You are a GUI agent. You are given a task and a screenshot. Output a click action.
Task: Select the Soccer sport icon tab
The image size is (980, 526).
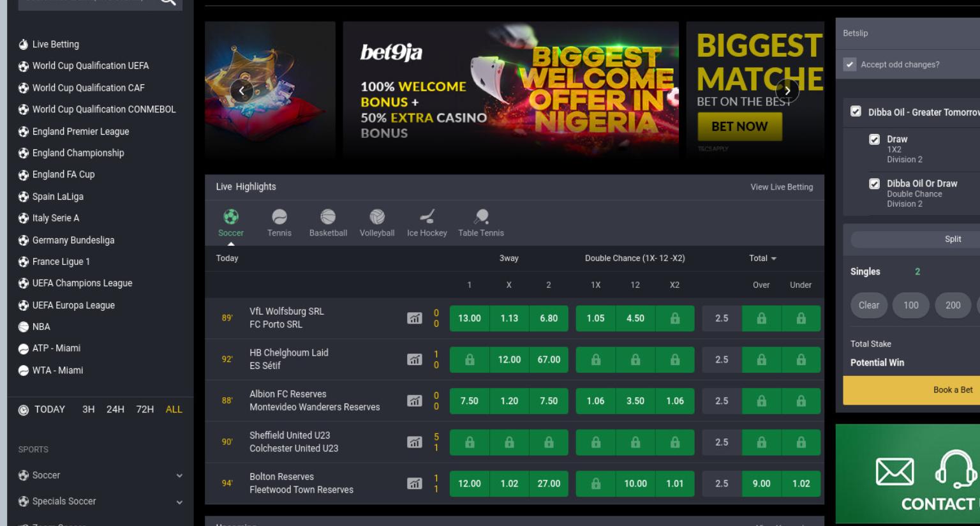(231, 223)
